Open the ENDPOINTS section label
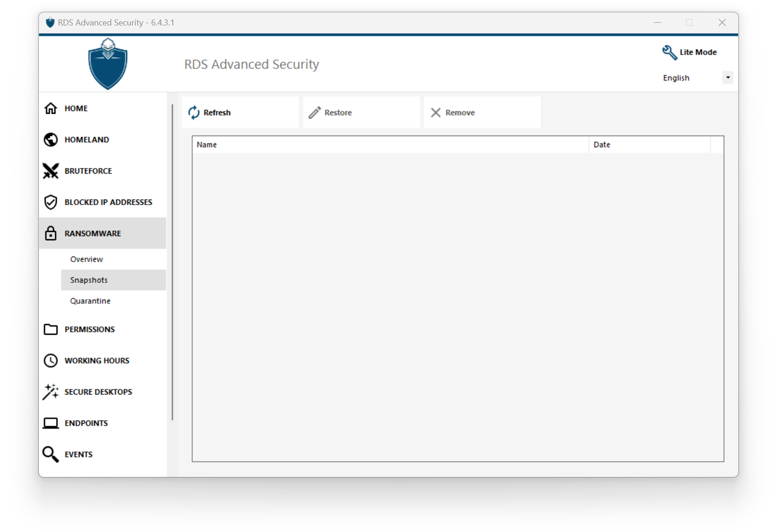This screenshot has height=532, width=779. [86, 423]
